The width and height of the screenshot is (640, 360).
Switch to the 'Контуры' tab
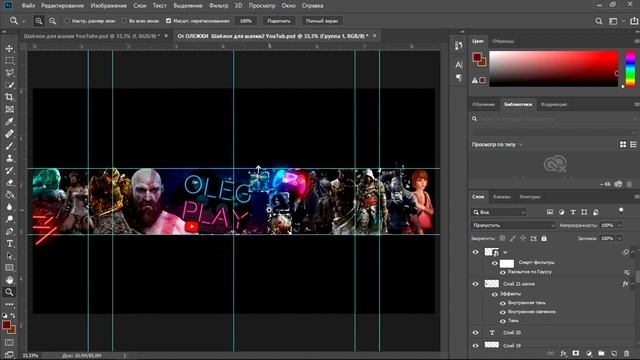(530, 197)
